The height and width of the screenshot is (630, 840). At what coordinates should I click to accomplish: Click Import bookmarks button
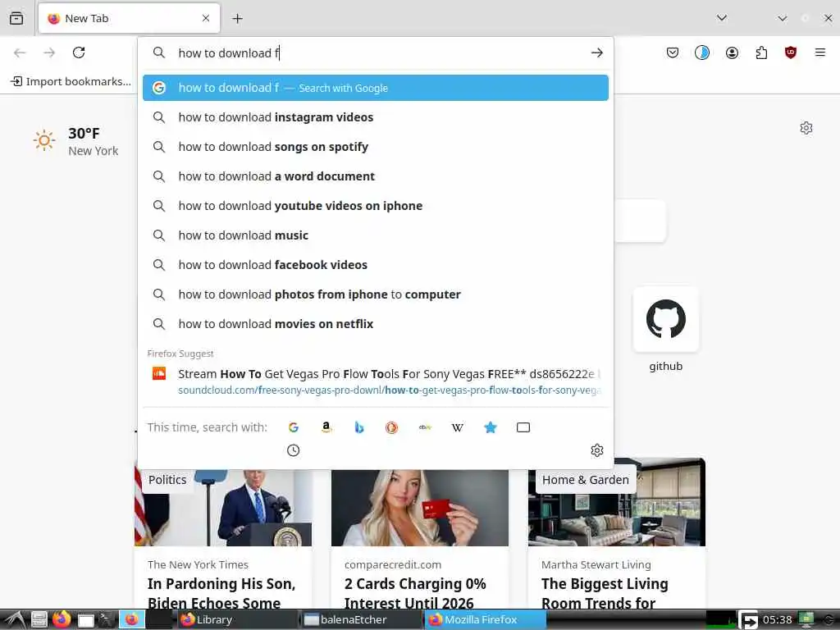[71, 81]
